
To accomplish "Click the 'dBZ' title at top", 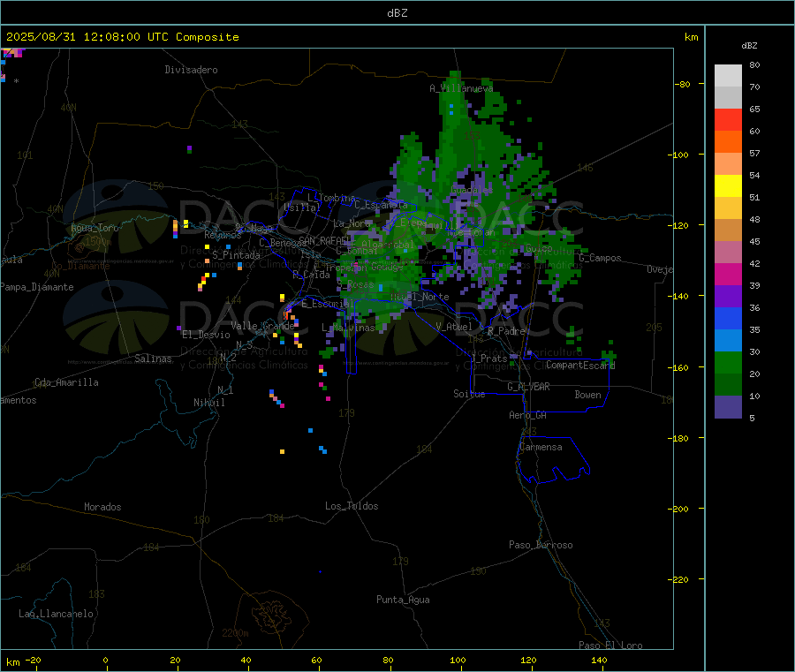I will pos(397,13).
